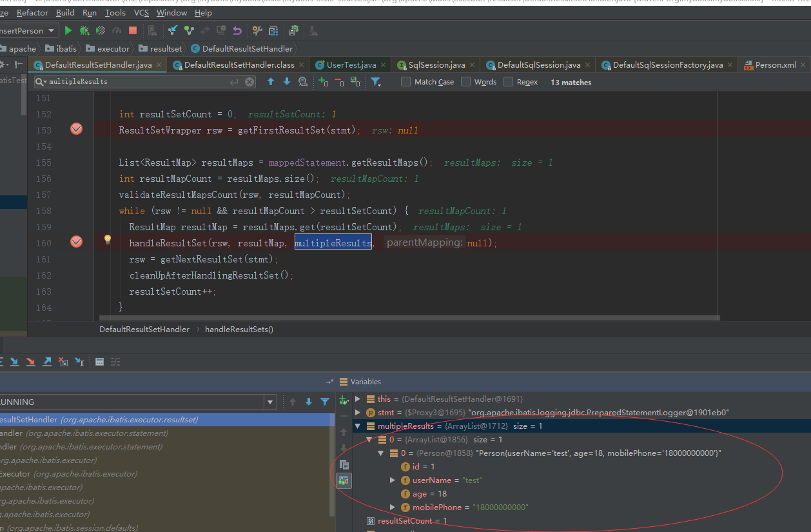
Task: Click resultset breadcrumb folder
Action: tap(159, 49)
